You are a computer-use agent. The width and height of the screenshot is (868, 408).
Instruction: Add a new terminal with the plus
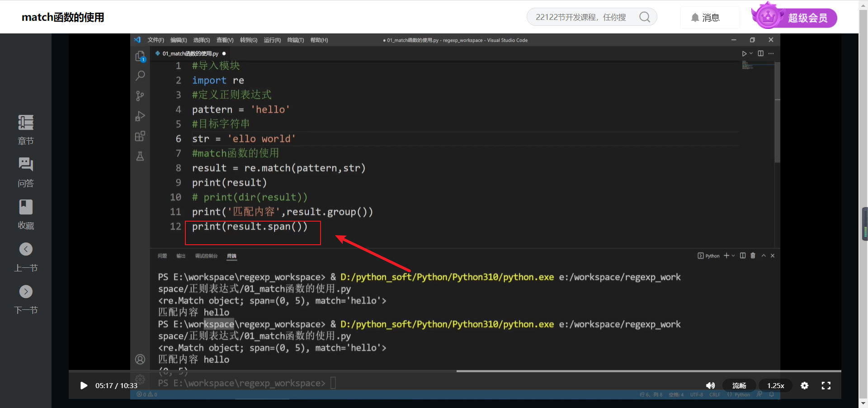(726, 256)
